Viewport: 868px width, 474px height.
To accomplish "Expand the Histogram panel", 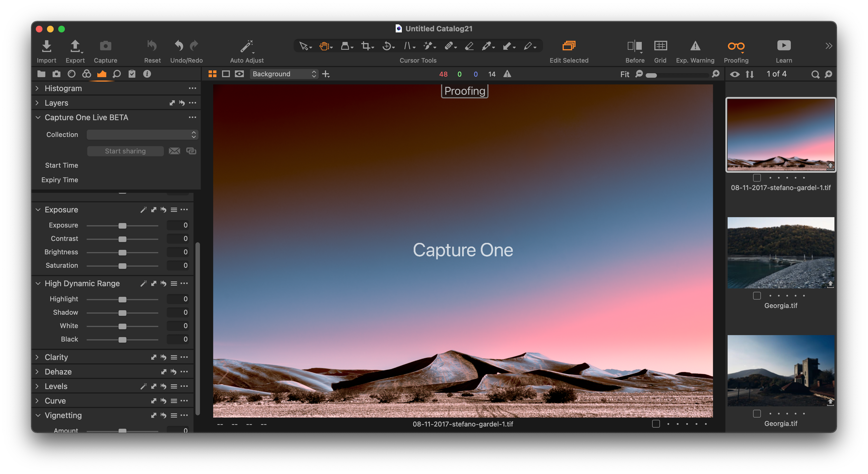I will [37, 88].
